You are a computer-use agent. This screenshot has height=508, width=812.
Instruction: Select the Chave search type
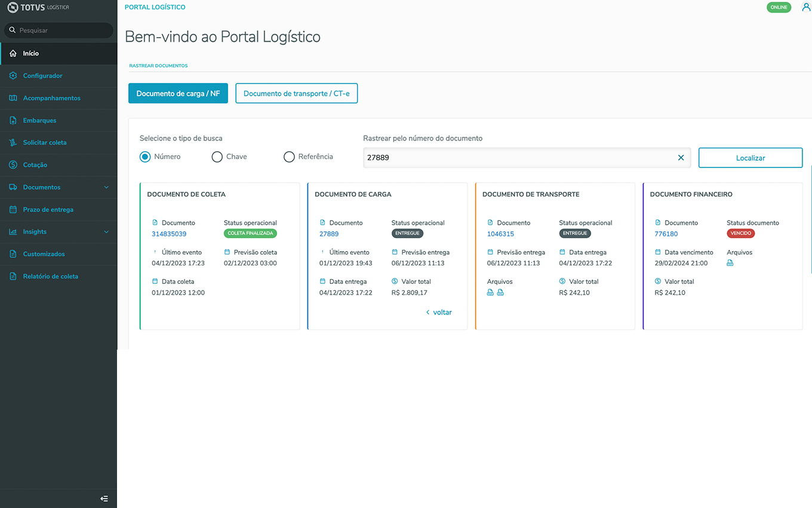(x=217, y=157)
